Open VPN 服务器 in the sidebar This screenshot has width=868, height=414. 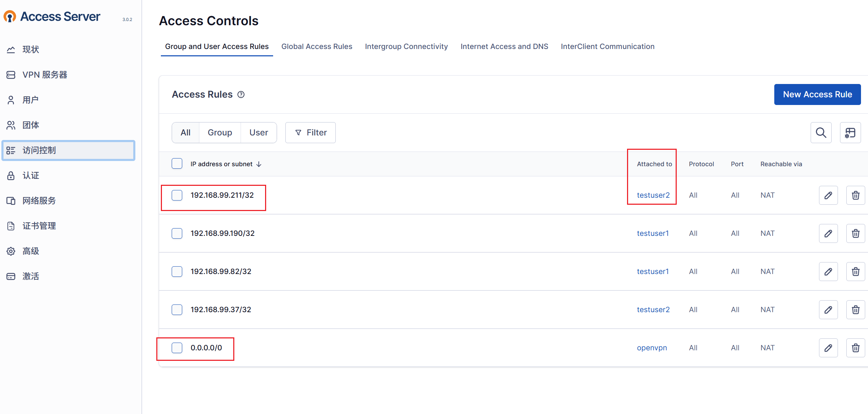tap(45, 75)
